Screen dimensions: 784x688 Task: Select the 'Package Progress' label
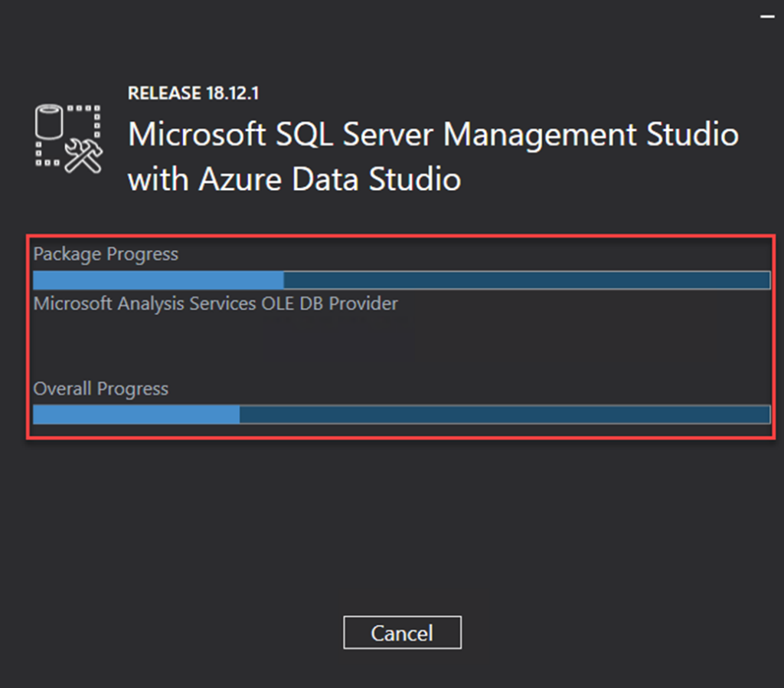coord(106,254)
